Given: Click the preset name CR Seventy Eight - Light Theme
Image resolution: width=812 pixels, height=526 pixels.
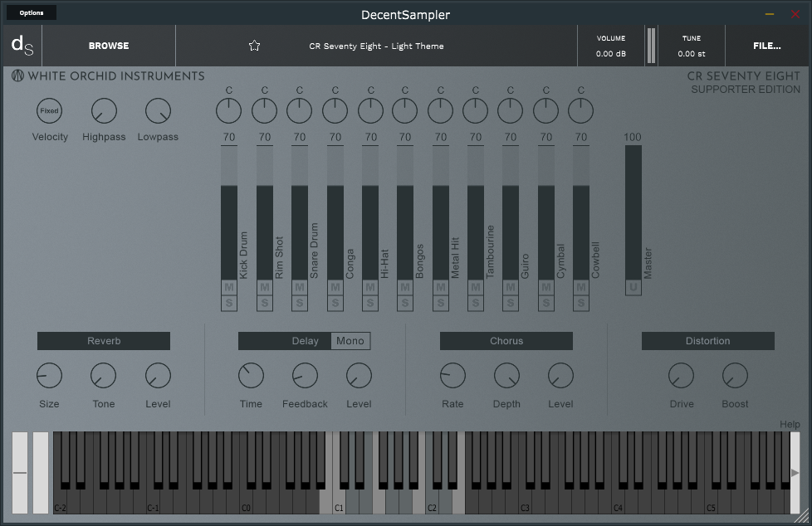Looking at the screenshot, I should tap(376, 46).
